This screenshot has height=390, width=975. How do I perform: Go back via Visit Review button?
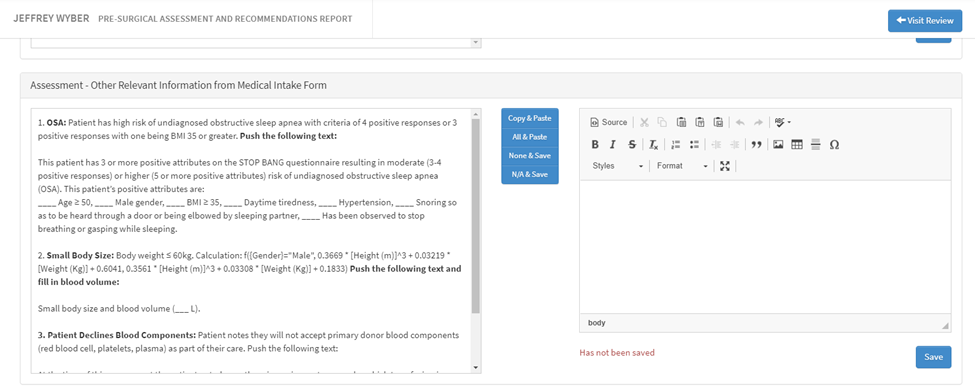[925, 21]
